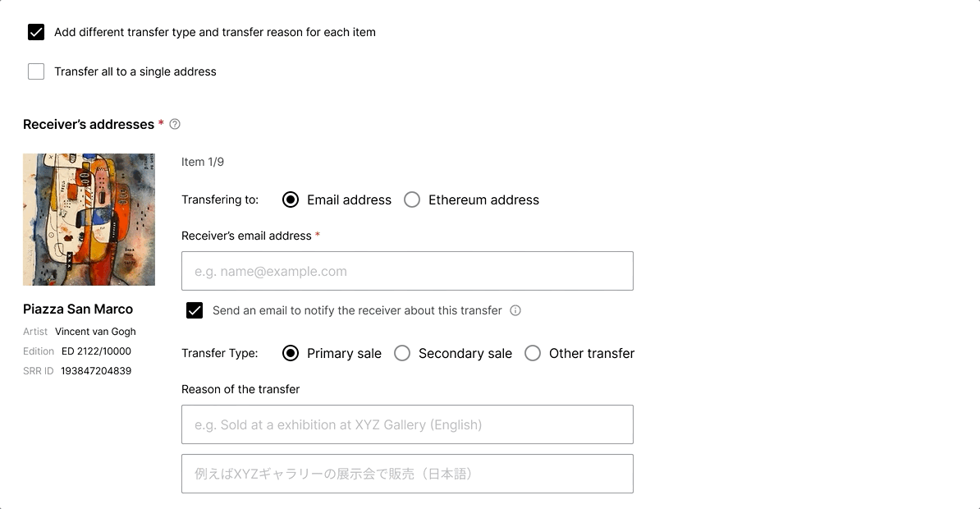Choose Primary sale transfer type

(290, 353)
